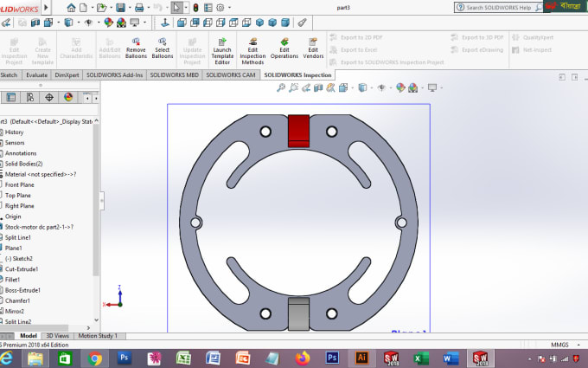Open Edit Inspection Methods
This screenshot has width=588, height=368.
[x=252, y=51]
